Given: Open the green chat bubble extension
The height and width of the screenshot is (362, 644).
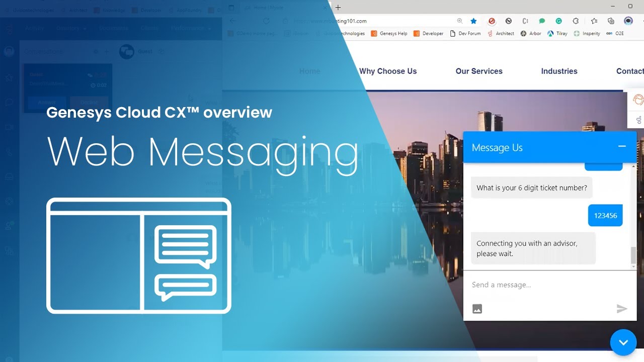Looking at the screenshot, I should [542, 21].
